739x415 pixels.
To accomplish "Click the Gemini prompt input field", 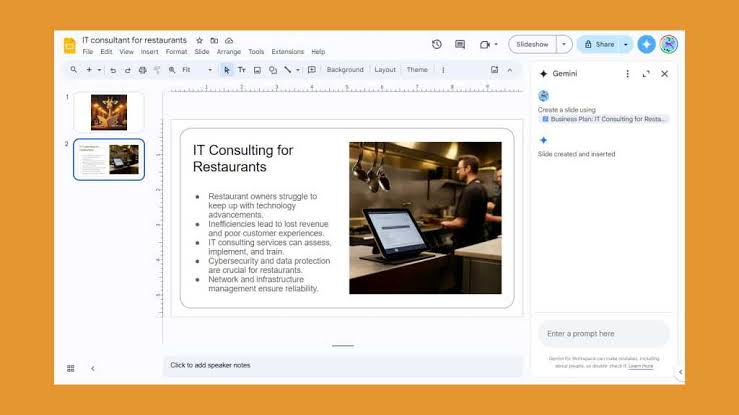I will pos(603,334).
